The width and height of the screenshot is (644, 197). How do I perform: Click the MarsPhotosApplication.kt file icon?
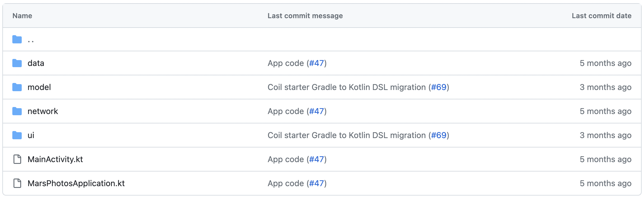click(x=17, y=184)
